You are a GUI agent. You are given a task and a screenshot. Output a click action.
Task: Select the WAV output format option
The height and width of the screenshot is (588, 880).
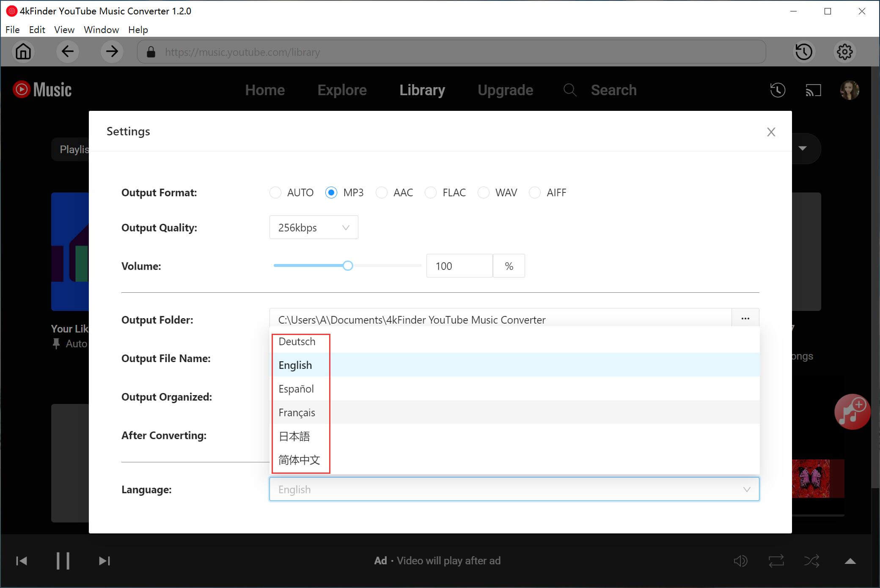point(484,193)
